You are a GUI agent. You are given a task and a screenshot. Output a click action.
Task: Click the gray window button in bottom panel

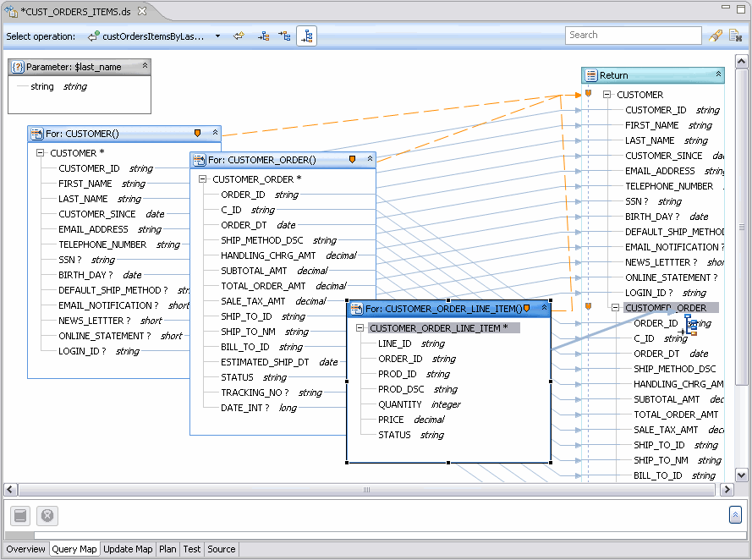pos(20,516)
